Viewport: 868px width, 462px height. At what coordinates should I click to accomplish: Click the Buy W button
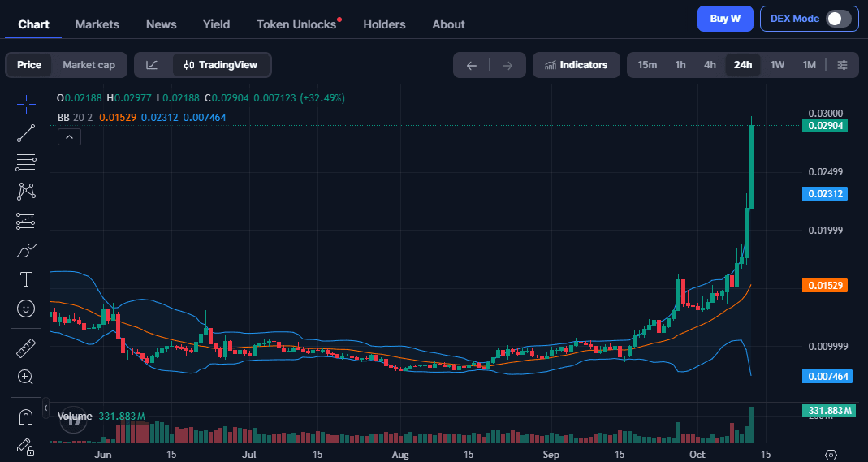(725, 18)
